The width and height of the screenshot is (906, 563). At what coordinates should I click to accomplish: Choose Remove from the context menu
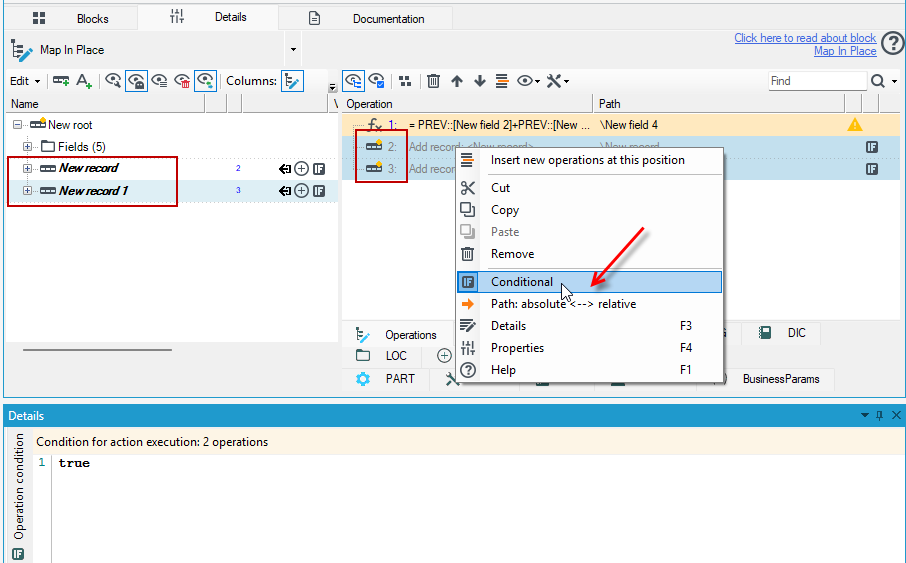(x=589, y=254)
